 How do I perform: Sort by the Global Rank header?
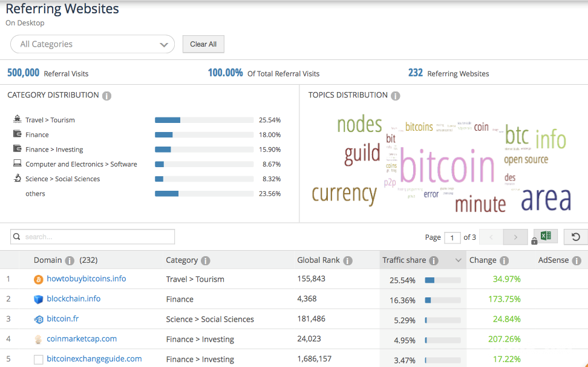click(318, 260)
